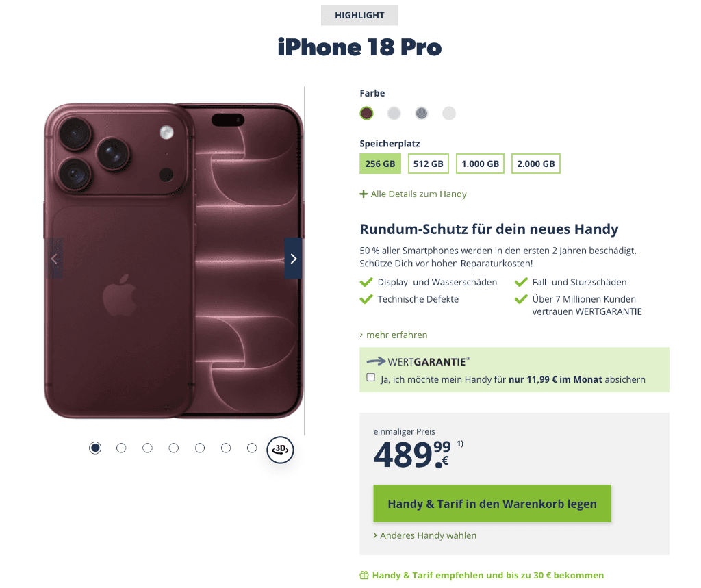
Task: Expand Alle Details zum Handy
Action: pos(413,194)
